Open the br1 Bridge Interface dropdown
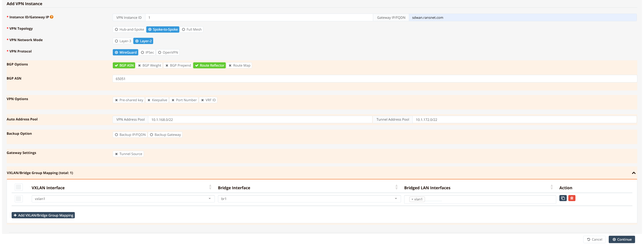This screenshot has height=244, width=644. [309, 199]
